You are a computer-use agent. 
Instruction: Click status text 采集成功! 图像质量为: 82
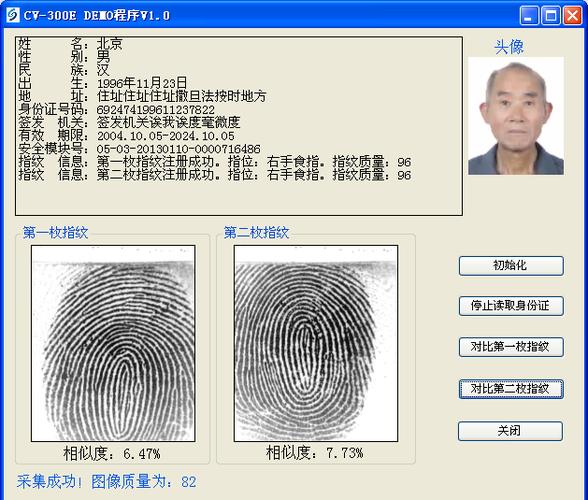pyautogui.click(x=106, y=481)
